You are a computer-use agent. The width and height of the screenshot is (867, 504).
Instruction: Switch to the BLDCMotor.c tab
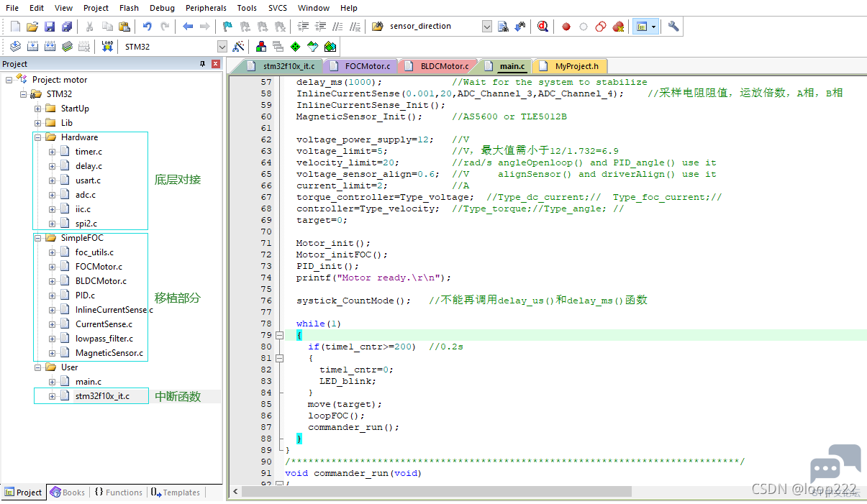pyautogui.click(x=437, y=66)
